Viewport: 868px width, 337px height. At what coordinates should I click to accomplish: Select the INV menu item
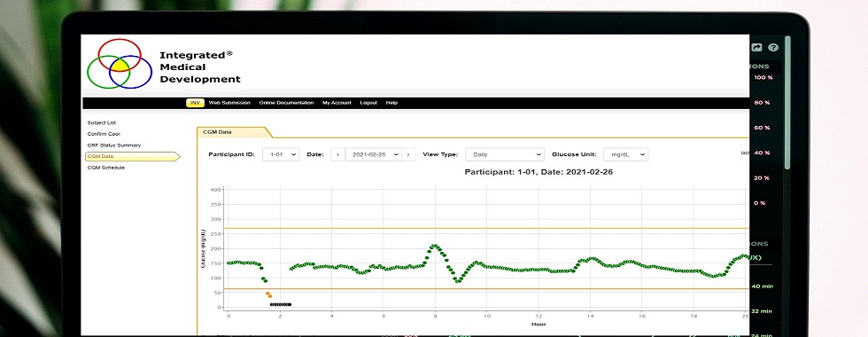[195, 103]
